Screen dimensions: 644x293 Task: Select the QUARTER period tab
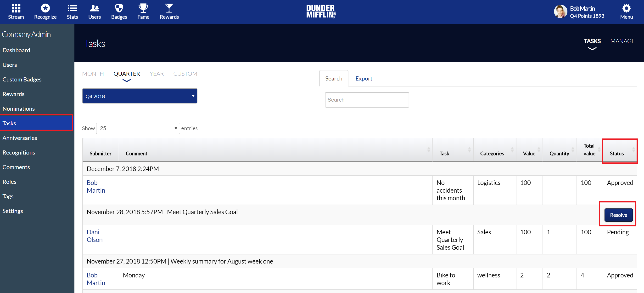pos(127,74)
